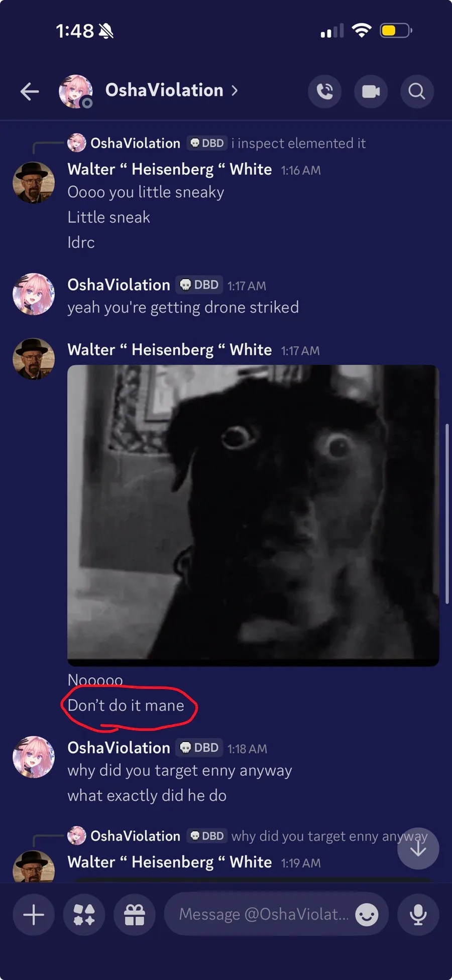Tap the DBD tag beside OshaViolation 1:17 AM

click(199, 285)
